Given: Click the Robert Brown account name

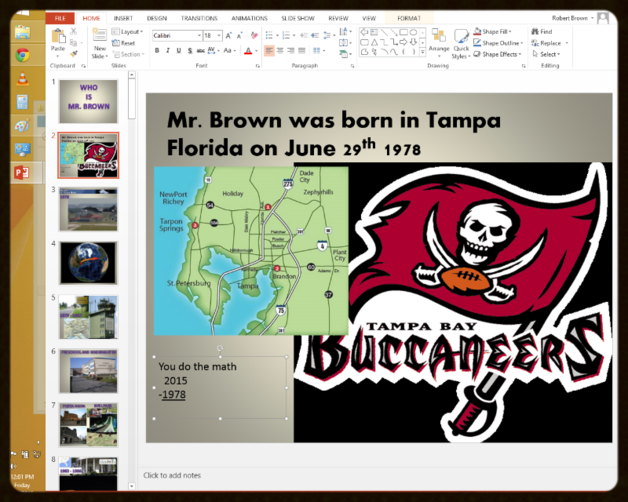Looking at the screenshot, I should point(570,18).
